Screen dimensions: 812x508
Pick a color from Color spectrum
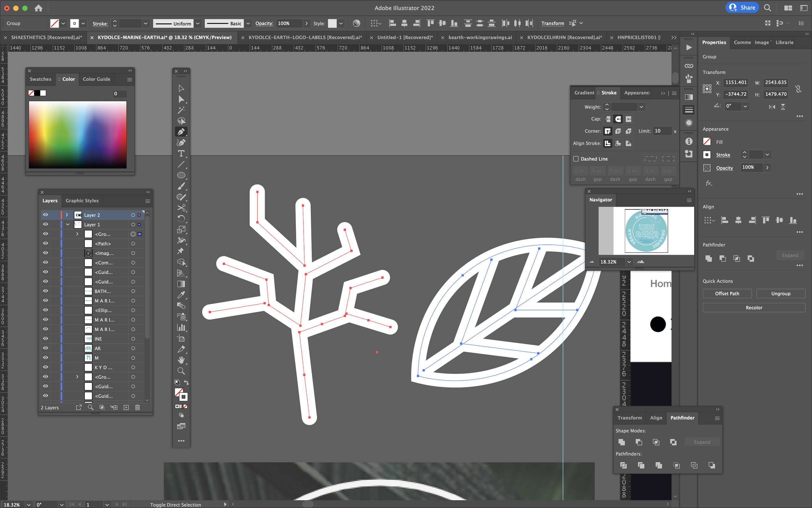pyautogui.click(x=78, y=135)
